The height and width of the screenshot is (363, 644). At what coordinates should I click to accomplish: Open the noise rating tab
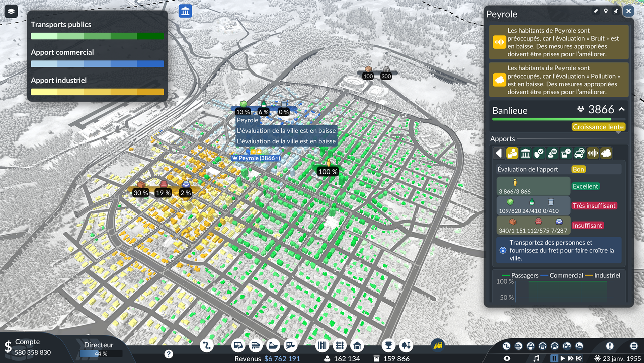(x=593, y=153)
